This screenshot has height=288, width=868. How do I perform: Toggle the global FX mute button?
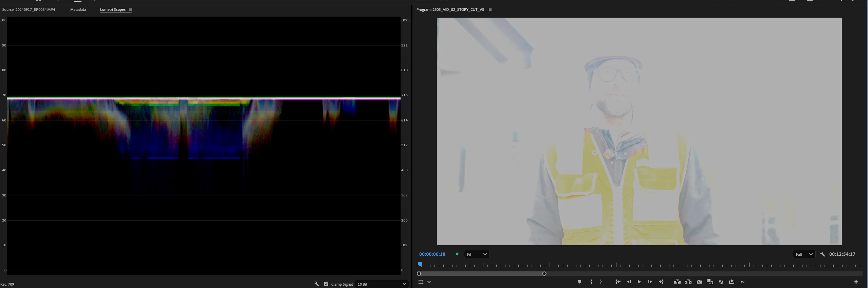click(742, 282)
